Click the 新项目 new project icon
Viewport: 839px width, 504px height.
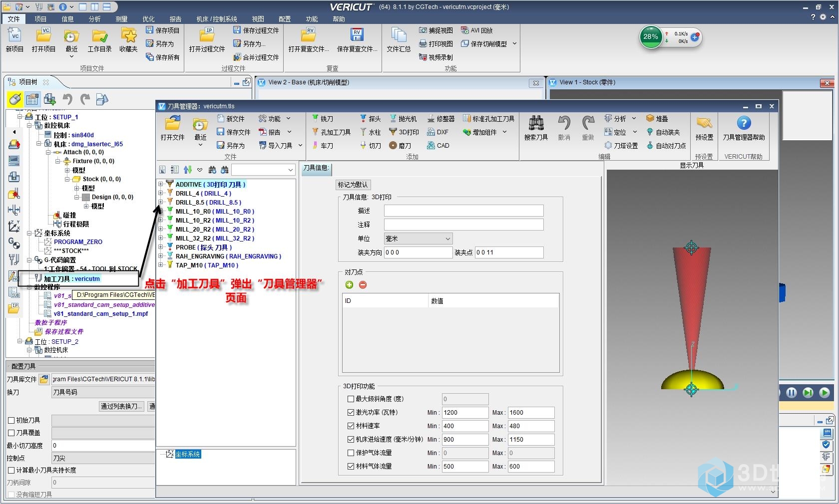point(14,40)
